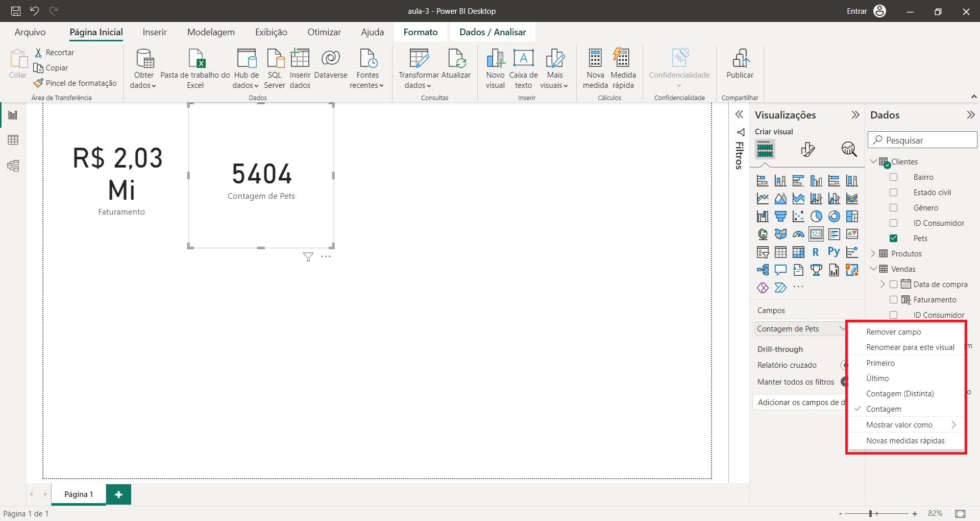This screenshot has width=980, height=521.
Task: Undo the last action in the title bar
Action: coord(35,11)
